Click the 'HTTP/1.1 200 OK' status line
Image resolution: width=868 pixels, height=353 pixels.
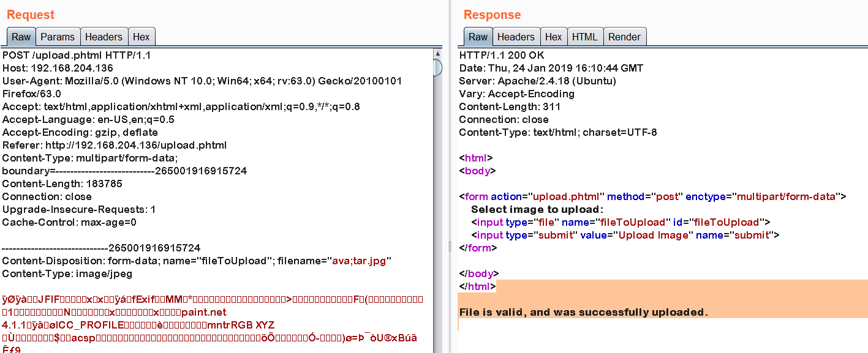[x=502, y=55]
